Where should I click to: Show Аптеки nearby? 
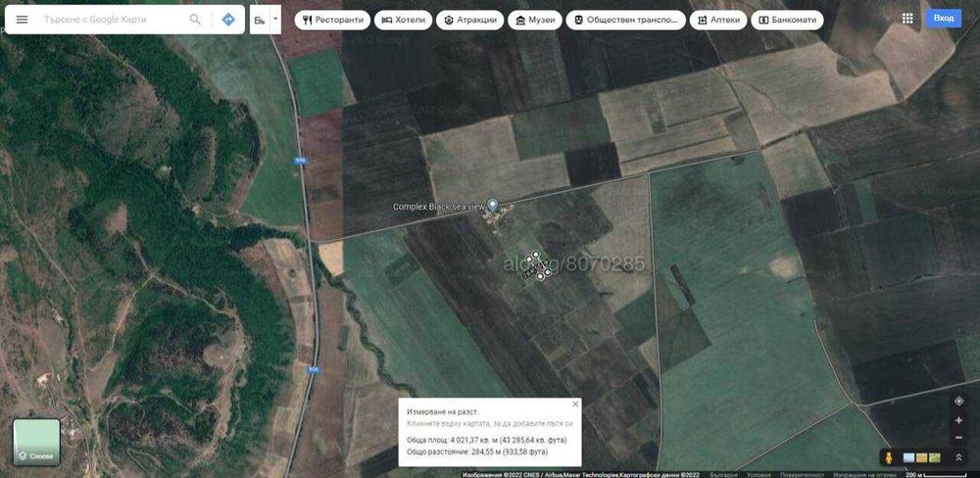[718, 20]
